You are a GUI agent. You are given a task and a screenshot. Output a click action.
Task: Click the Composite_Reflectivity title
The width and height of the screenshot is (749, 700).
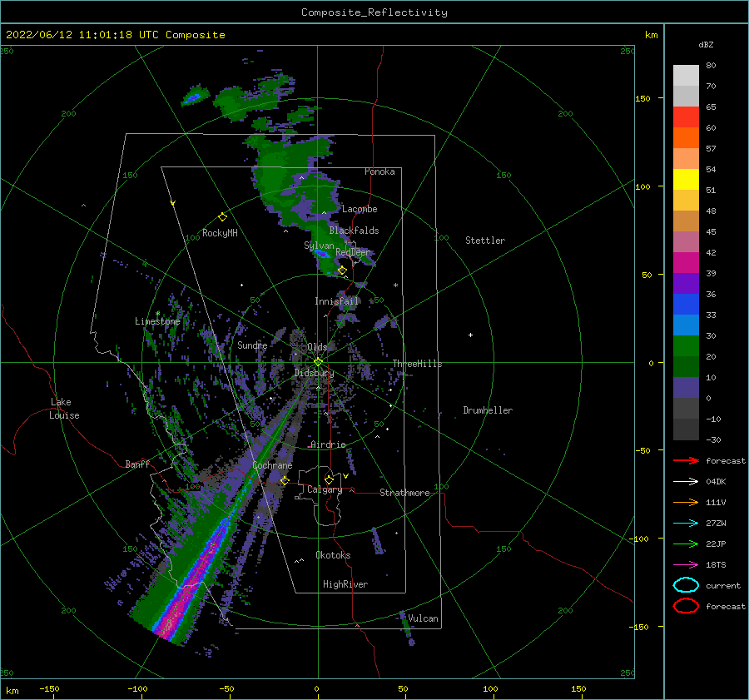coord(374,12)
